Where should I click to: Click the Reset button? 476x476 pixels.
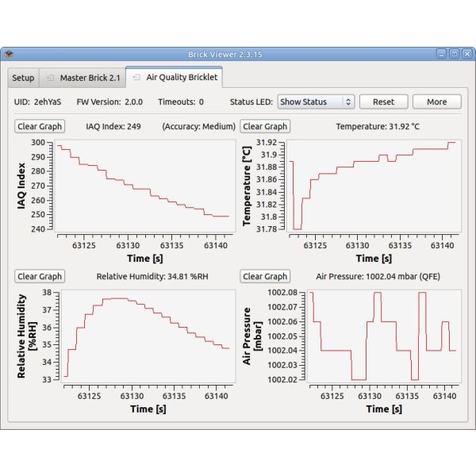(x=383, y=102)
